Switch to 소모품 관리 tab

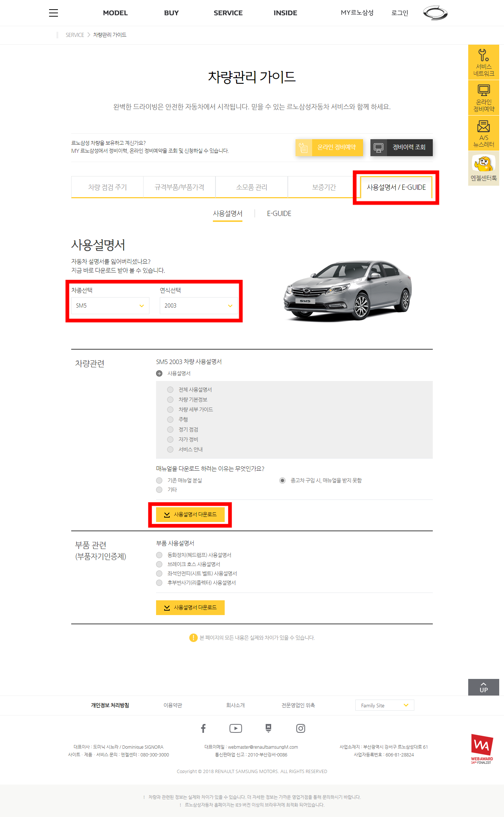click(x=252, y=187)
